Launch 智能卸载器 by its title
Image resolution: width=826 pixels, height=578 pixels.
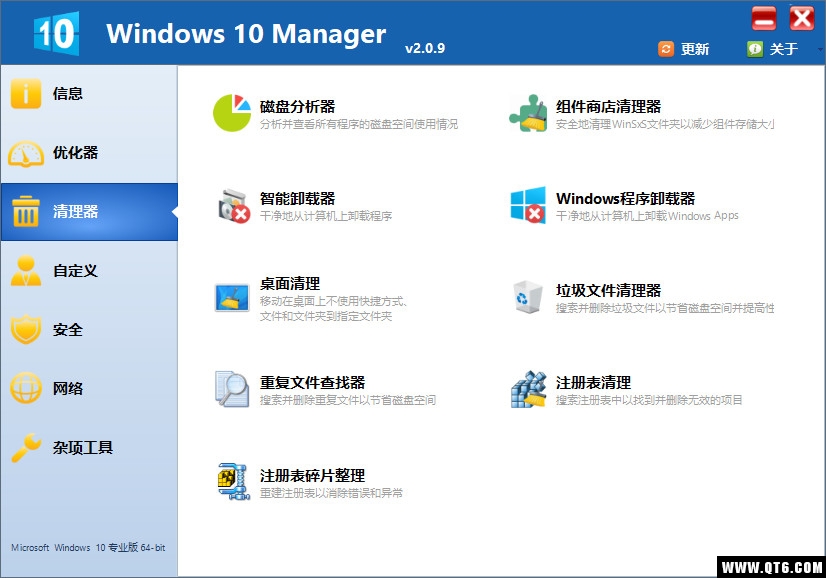click(x=297, y=199)
